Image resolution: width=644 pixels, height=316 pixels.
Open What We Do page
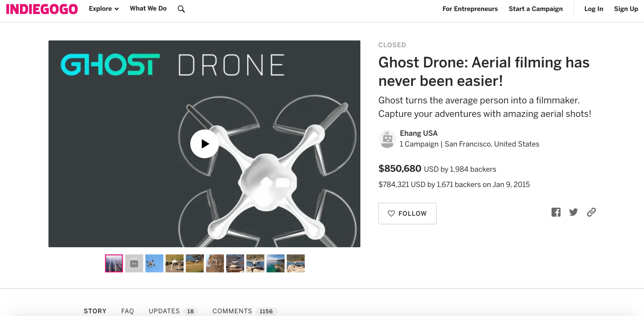pos(148,9)
